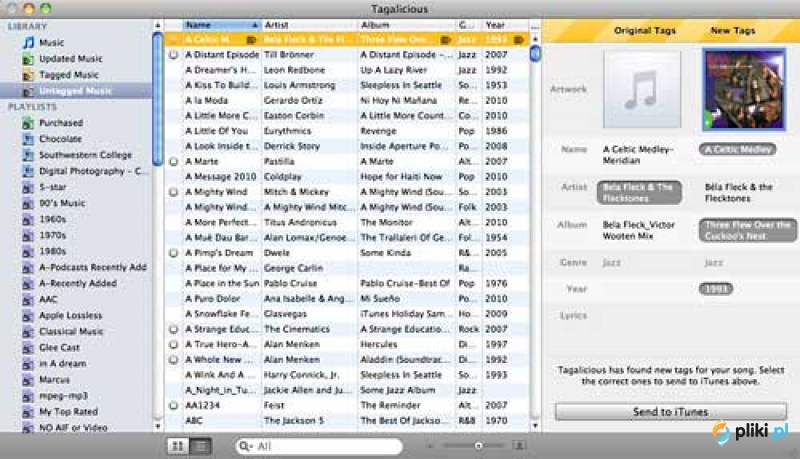Toggle status circle for A Strange Education row
Image resolution: width=800 pixels, height=459 pixels.
click(174, 329)
